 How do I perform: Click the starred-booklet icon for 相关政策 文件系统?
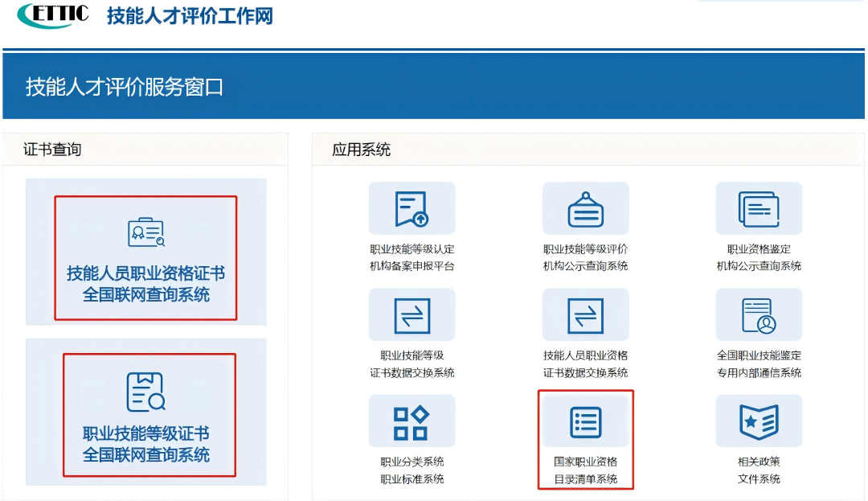(759, 421)
